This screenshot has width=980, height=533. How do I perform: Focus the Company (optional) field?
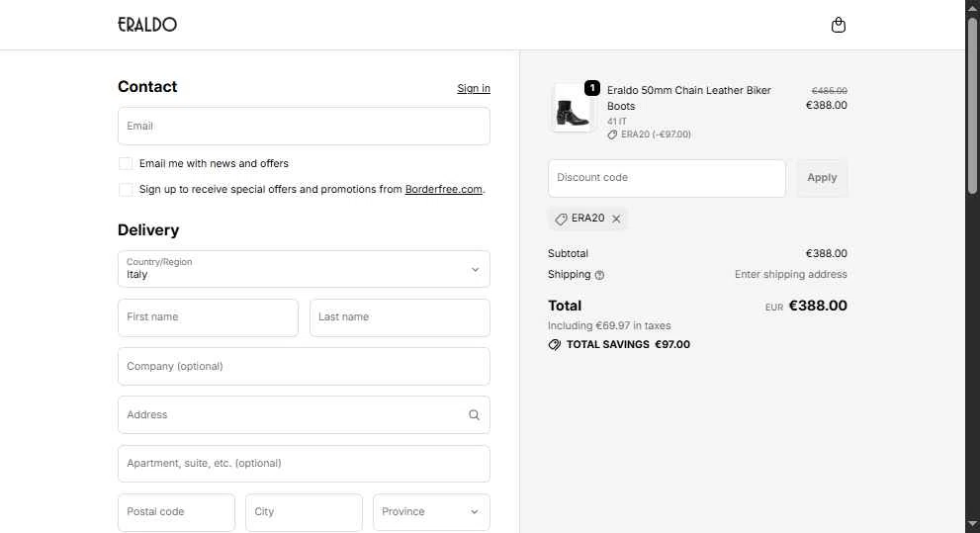click(304, 366)
